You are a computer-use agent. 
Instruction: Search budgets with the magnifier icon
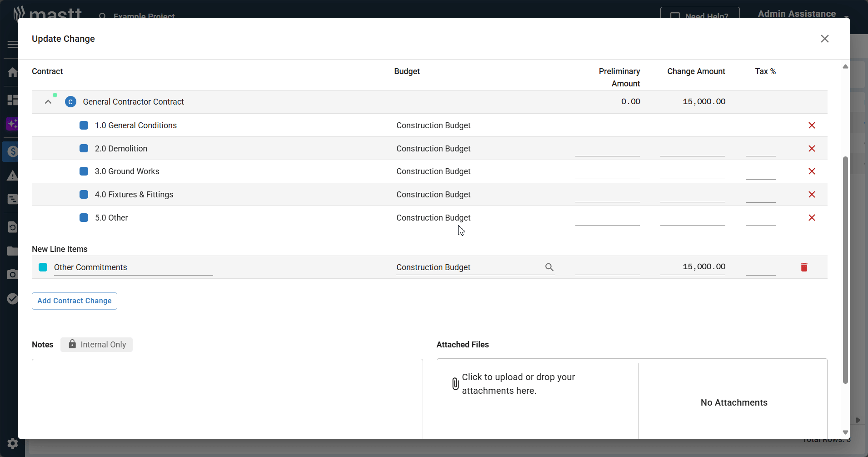(x=549, y=267)
